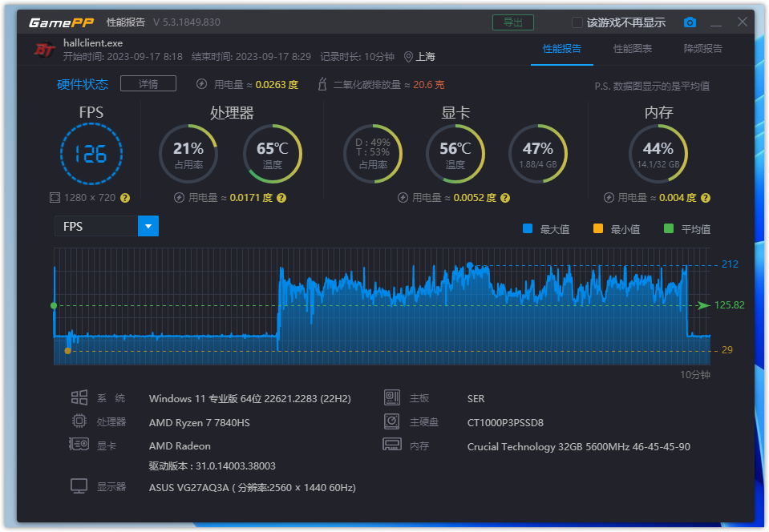
Task: Click the orange 最小值 legend swatch
Action: click(x=598, y=228)
